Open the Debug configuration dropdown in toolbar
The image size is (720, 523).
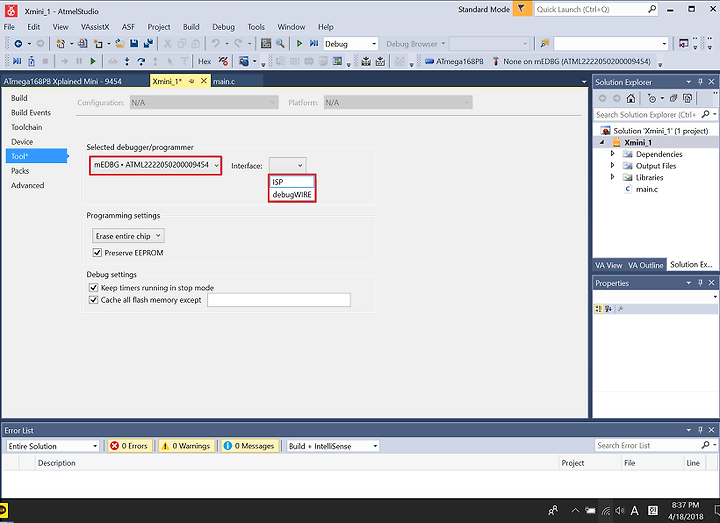351,44
